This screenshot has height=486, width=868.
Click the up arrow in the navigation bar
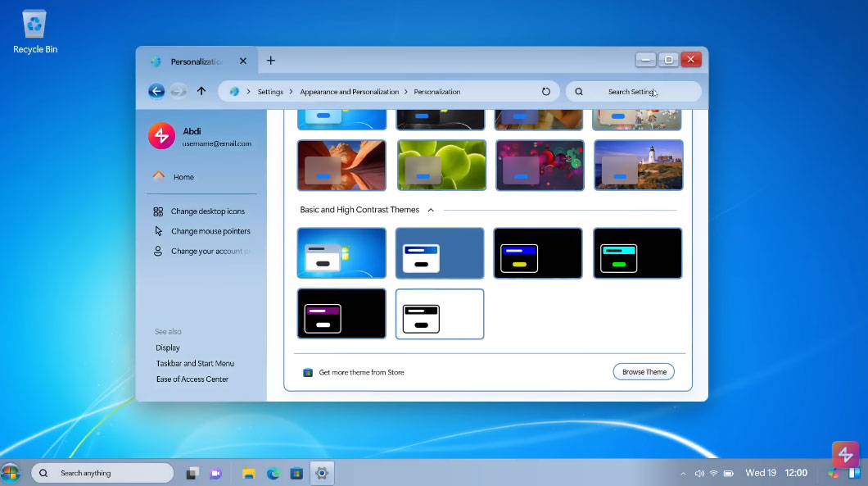point(201,91)
